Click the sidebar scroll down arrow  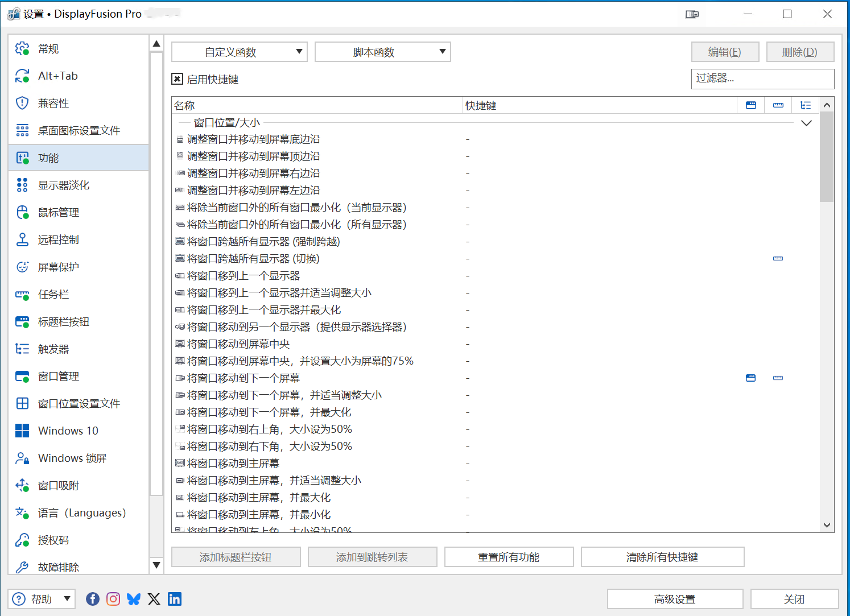156,565
